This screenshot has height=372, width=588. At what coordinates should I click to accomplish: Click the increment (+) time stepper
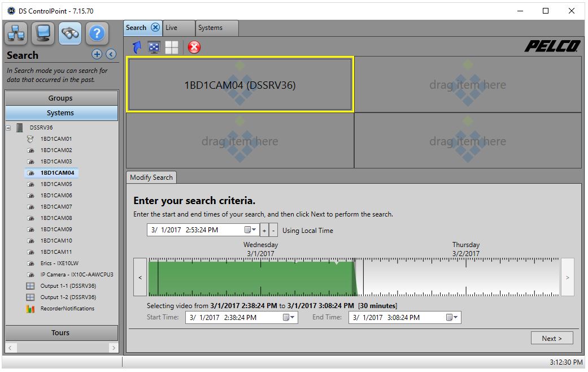coord(264,230)
